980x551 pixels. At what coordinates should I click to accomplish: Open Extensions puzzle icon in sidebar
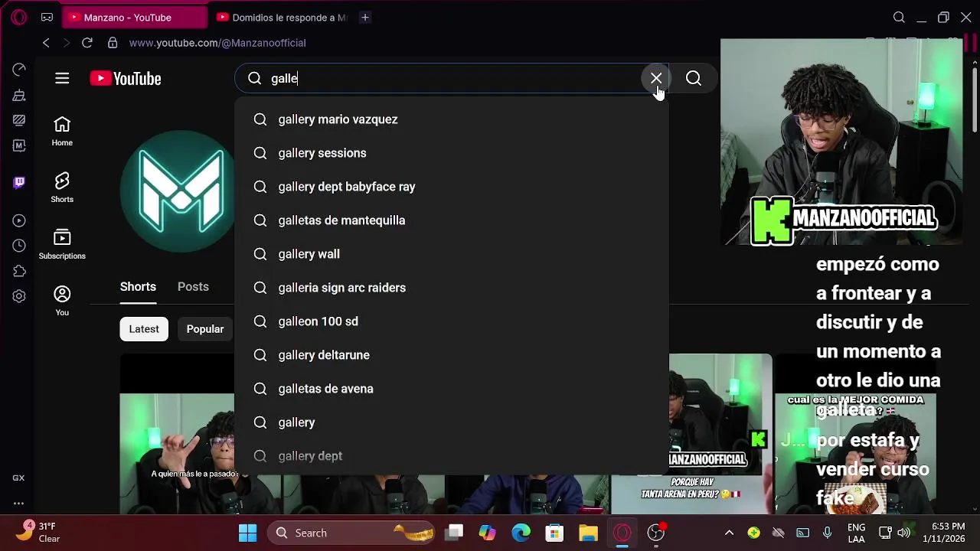pos(19,271)
